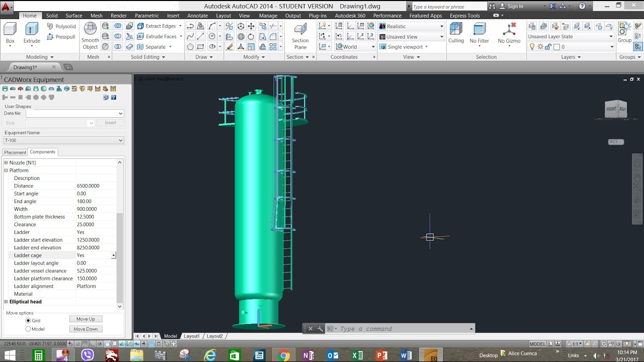Screen dimensions: 644x362
Task: Add a cylinder component in CADWorx Equipment
Action: 5,89
